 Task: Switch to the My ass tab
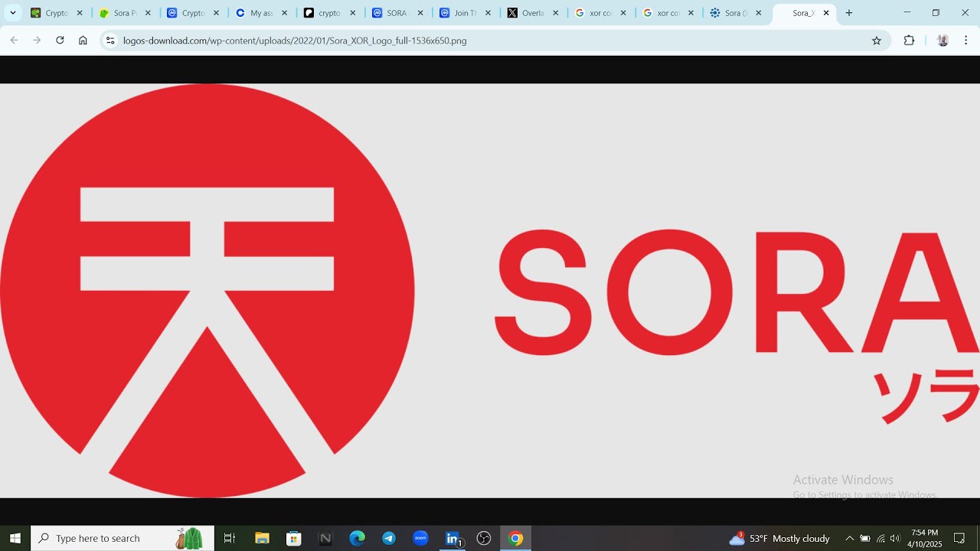pyautogui.click(x=262, y=13)
